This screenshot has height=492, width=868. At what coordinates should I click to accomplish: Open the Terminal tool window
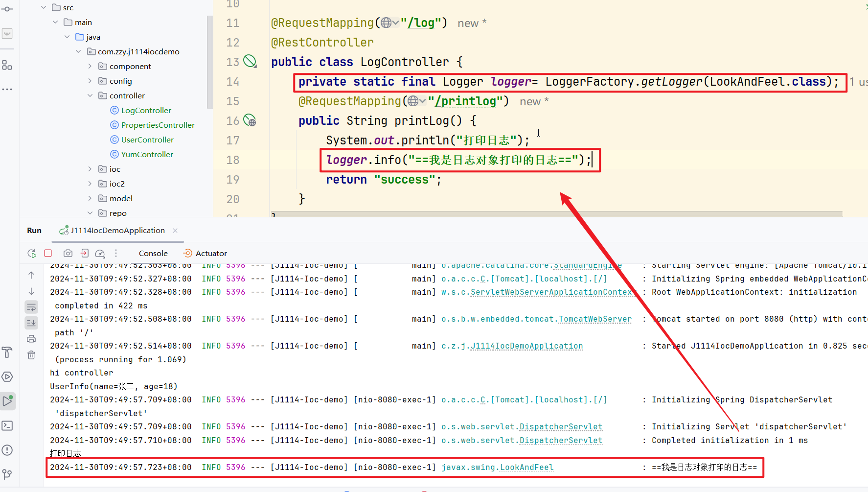coord(7,425)
